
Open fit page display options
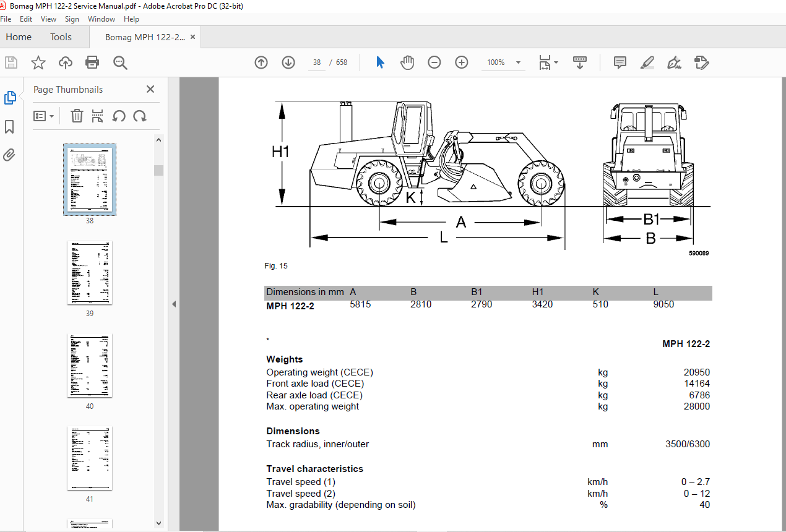(x=548, y=62)
